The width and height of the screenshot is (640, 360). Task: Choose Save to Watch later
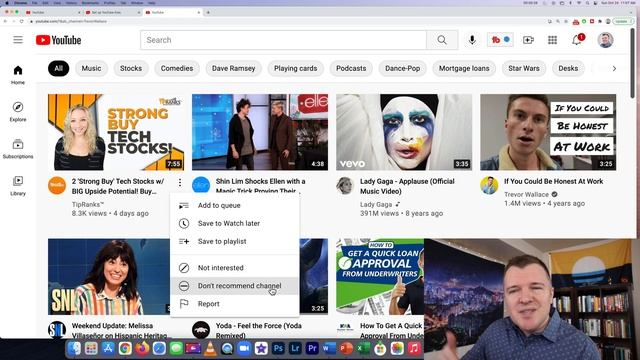(235, 223)
